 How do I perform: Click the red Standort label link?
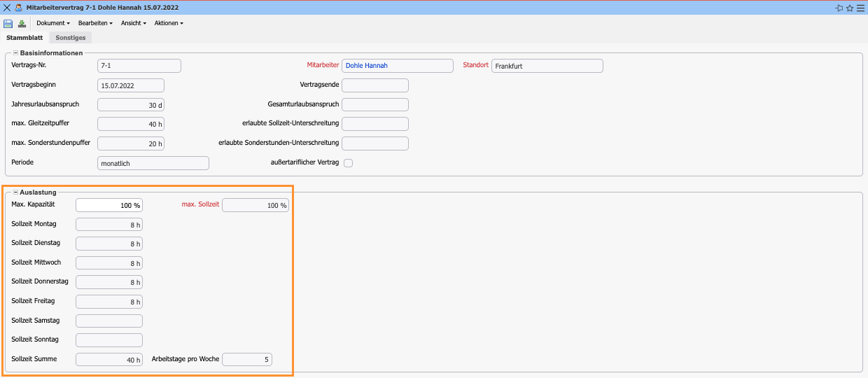pos(475,65)
